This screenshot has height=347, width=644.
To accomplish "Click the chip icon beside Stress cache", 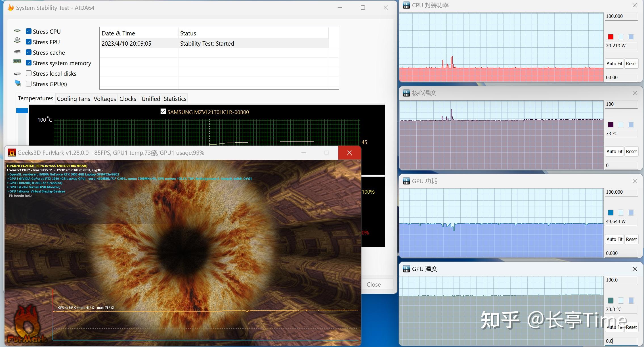I will point(17,52).
